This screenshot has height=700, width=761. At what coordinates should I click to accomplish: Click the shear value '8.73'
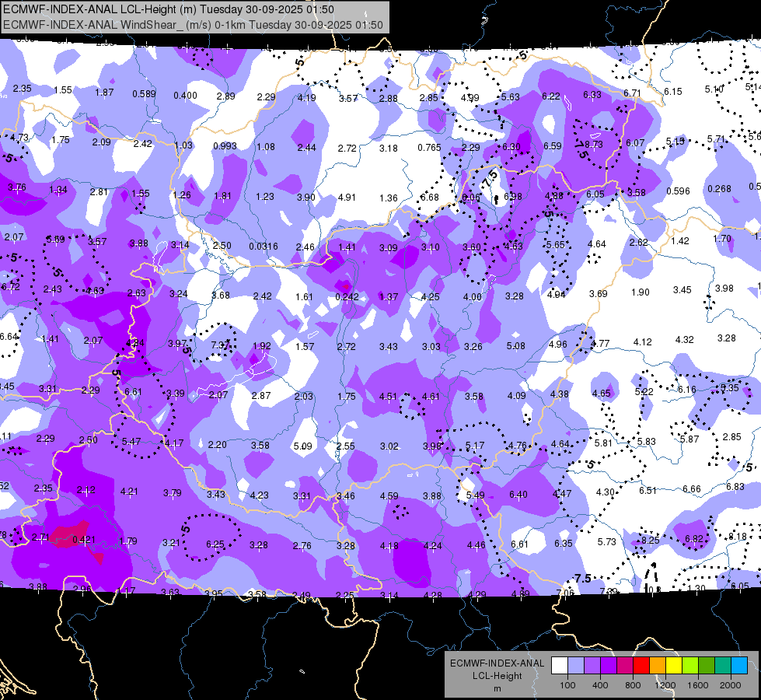pos(594,144)
